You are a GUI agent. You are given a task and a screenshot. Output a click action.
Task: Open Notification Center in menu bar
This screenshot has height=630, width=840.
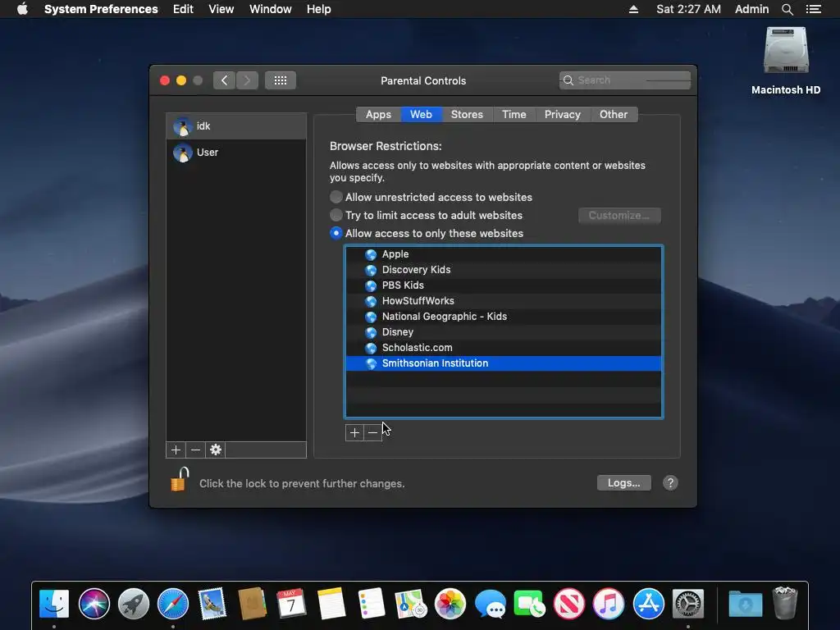click(x=814, y=9)
